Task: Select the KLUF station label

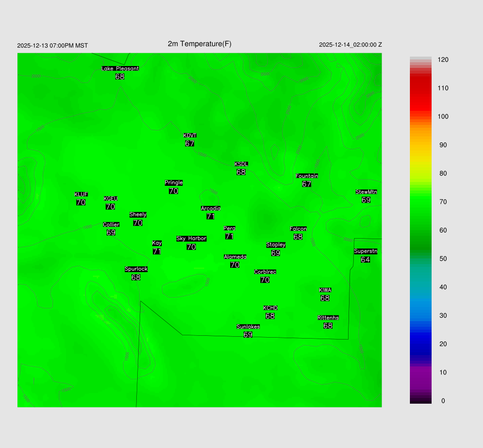Action: pyautogui.click(x=81, y=194)
